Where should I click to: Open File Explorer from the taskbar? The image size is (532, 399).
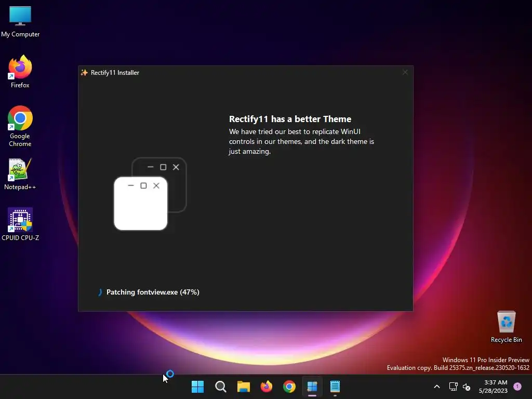tap(243, 387)
